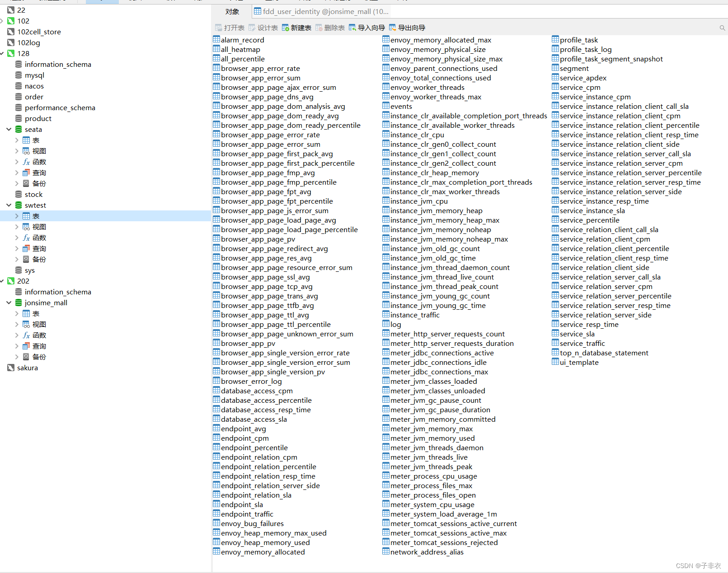Select the log table icon
Screen dimensions: 728x573
click(386, 324)
